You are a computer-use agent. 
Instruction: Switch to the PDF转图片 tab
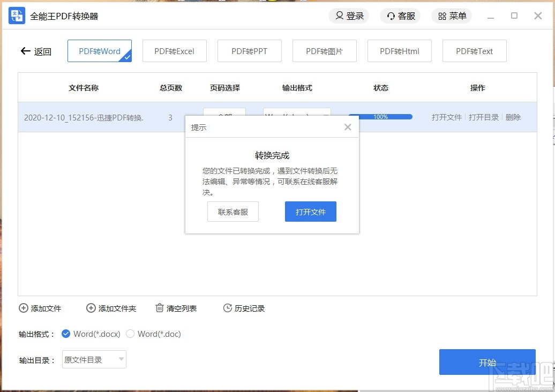(x=324, y=50)
